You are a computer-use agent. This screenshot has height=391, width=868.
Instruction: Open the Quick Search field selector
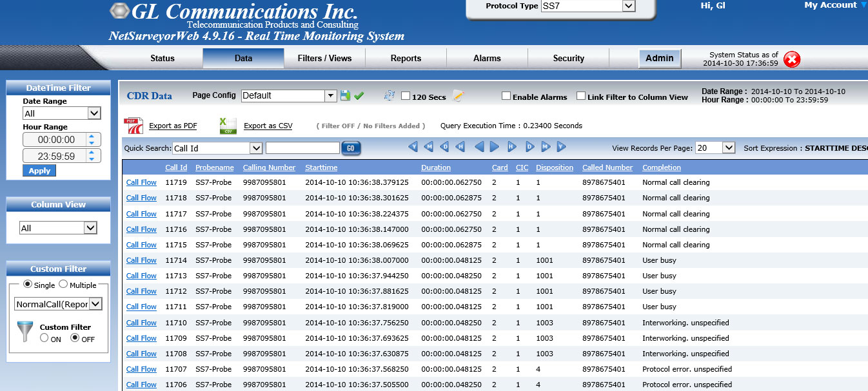[x=217, y=148]
